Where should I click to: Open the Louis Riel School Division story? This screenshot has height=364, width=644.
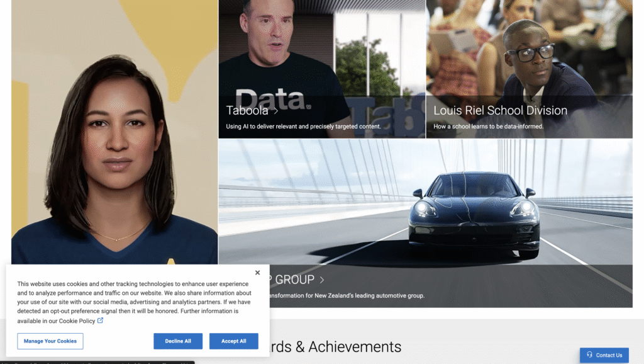point(500,111)
